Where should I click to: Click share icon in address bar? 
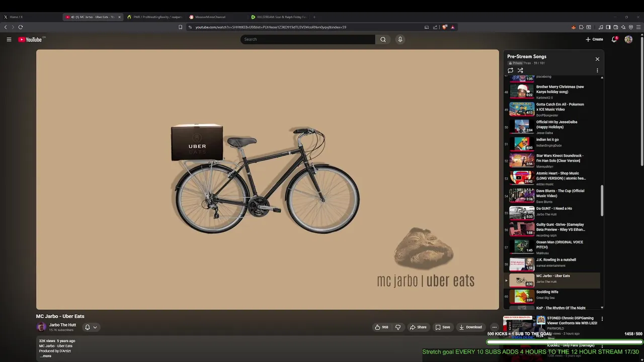point(435,27)
